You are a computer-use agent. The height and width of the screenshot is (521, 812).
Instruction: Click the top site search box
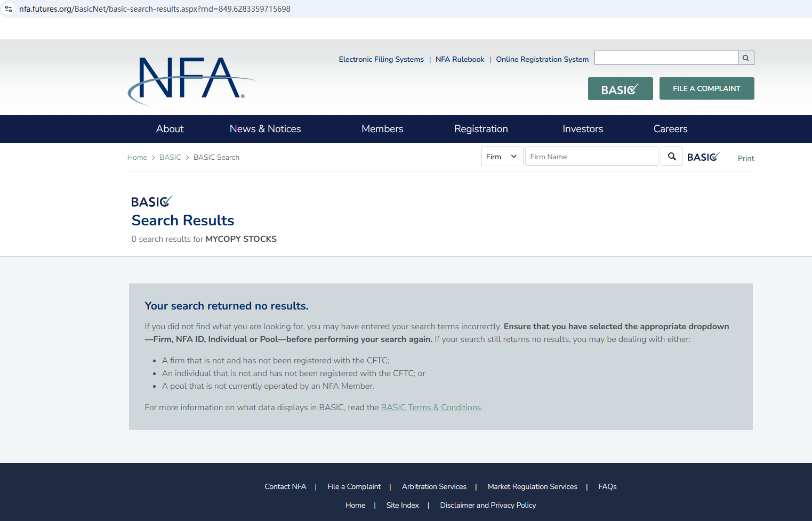(x=666, y=58)
